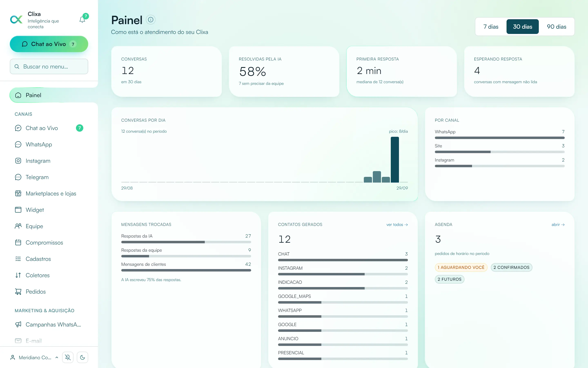This screenshot has height=368, width=588.
Task: Open the E-mail menu item
Action: pos(49,341)
